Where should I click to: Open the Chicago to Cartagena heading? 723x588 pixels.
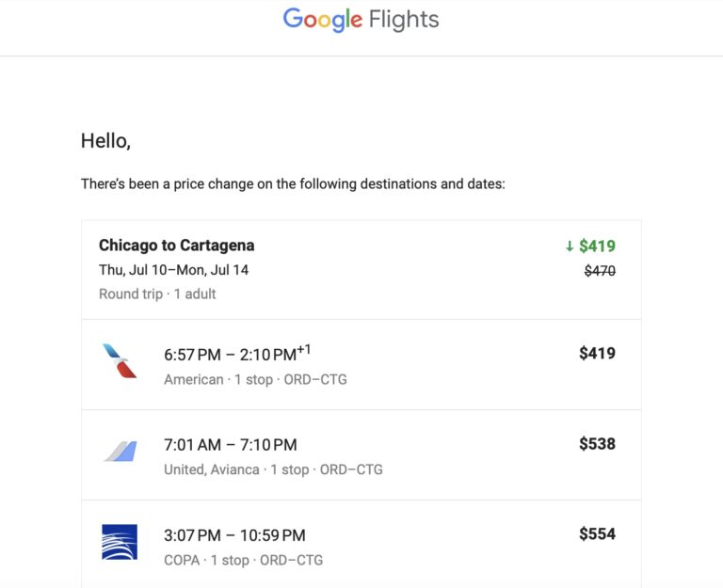click(x=176, y=246)
